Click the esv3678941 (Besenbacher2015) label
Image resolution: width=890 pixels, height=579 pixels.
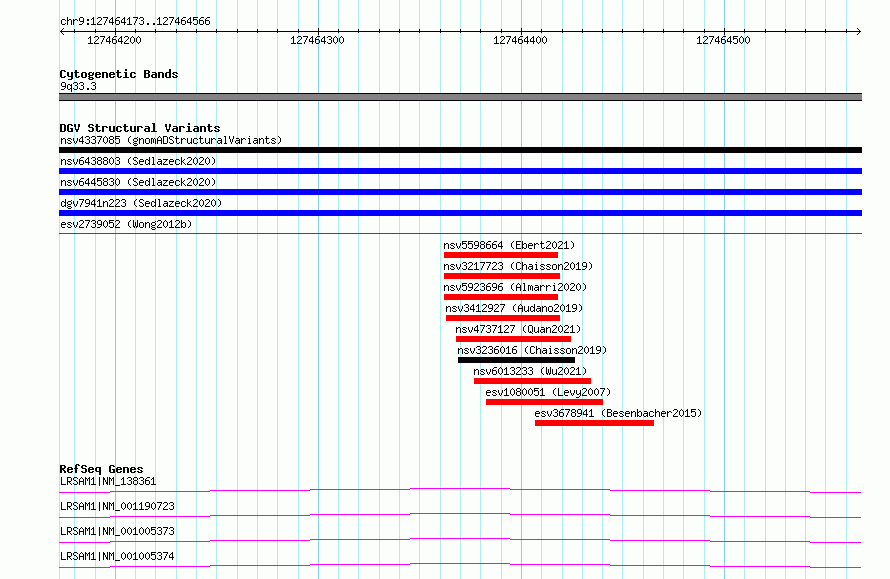pos(618,413)
